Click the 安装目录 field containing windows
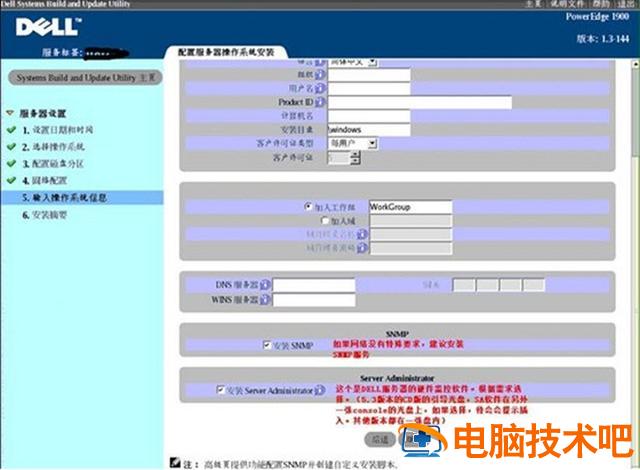The height and width of the screenshot is (470, 640). (x=369, y=129)
